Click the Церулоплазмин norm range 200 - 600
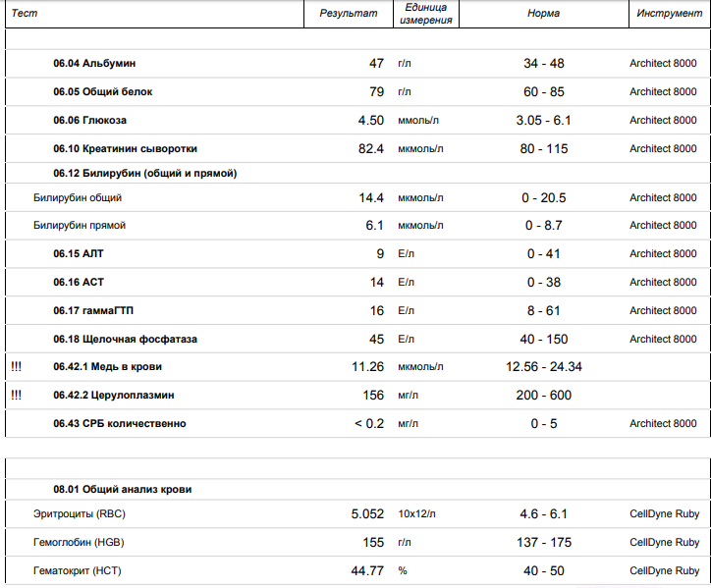711x588 pixels. [x=543, y=395]
